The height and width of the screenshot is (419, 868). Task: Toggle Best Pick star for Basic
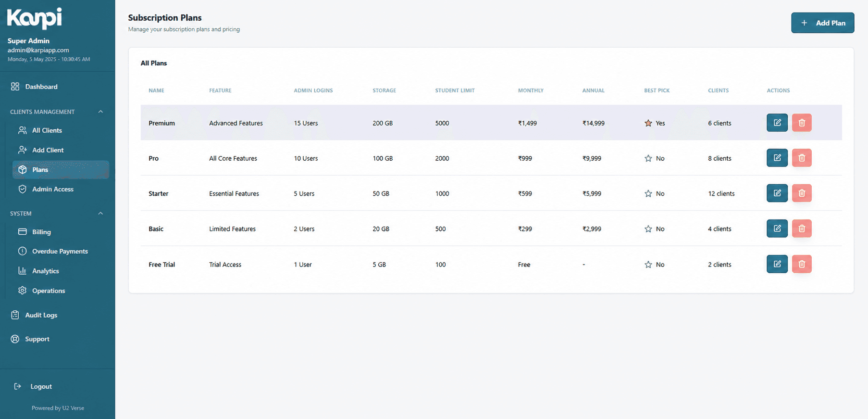click(x=648, y=229)
